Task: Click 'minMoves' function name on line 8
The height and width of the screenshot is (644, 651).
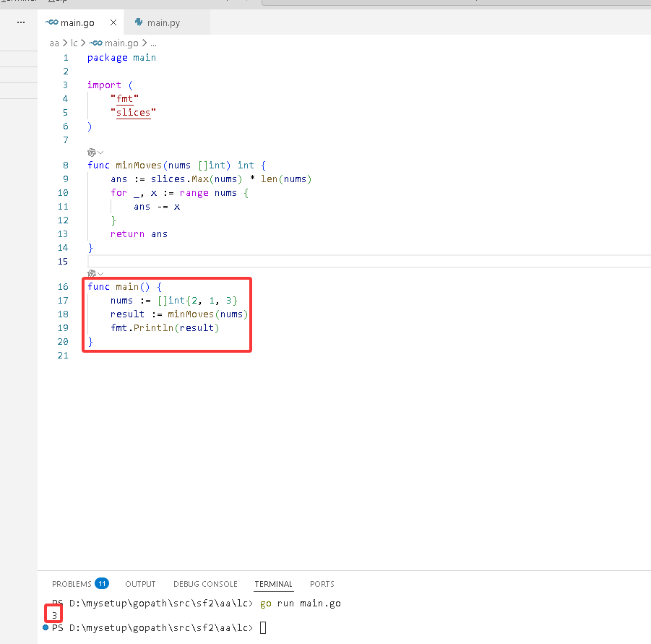Action: tap(139, 166)
